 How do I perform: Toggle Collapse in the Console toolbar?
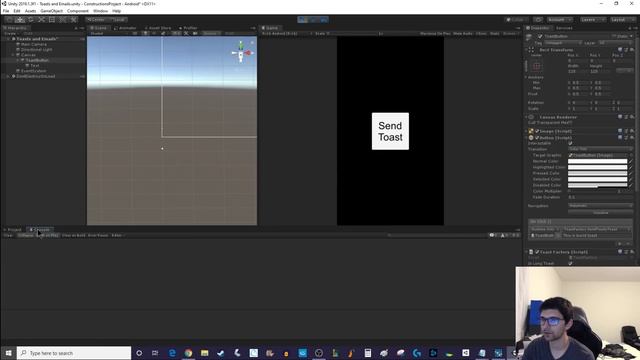25,235
